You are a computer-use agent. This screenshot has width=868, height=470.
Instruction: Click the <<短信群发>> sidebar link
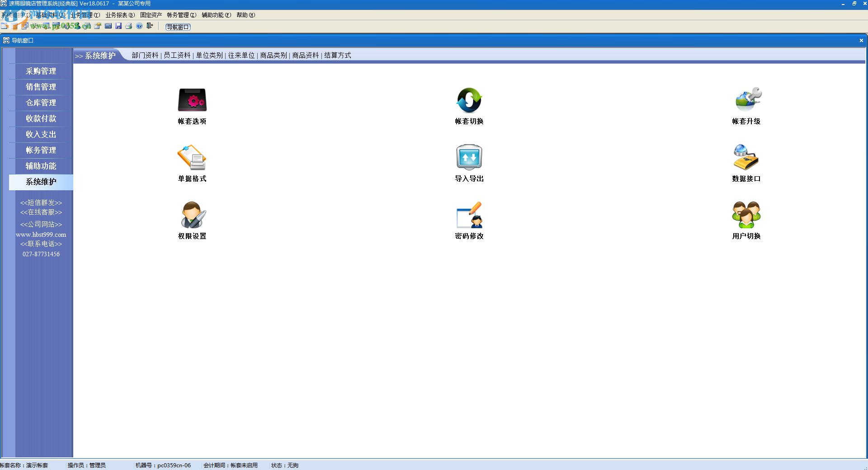(x=41, y=203)
